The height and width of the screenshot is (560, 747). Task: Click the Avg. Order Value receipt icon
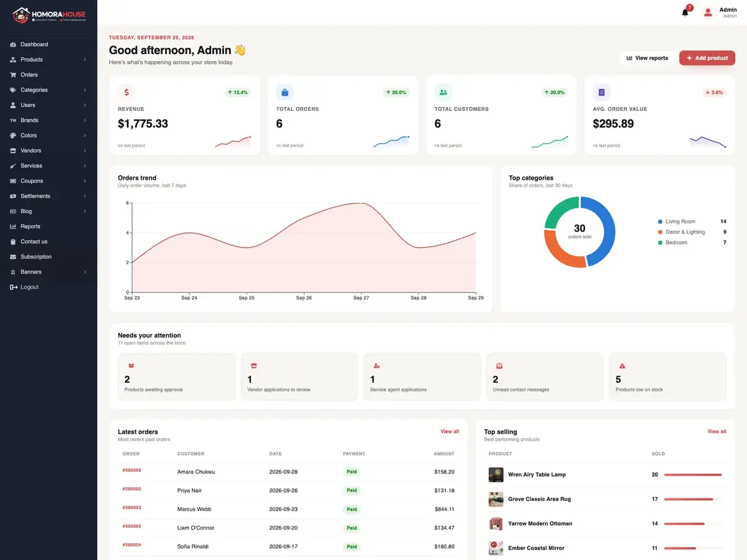tap(601, 92)
